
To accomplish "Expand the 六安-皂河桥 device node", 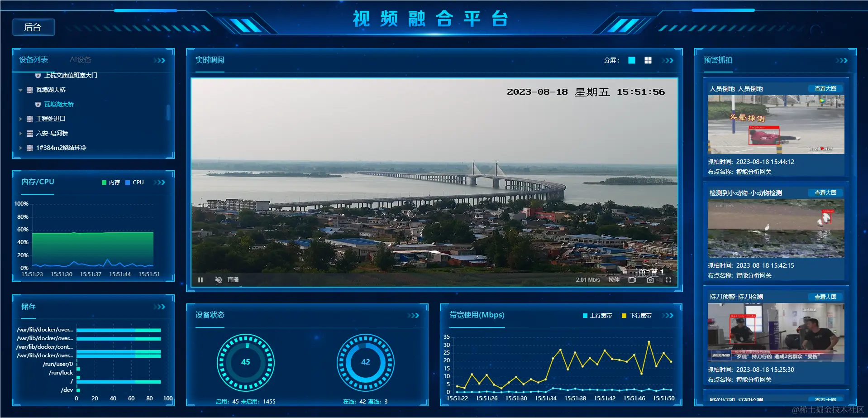I will 20,133.
